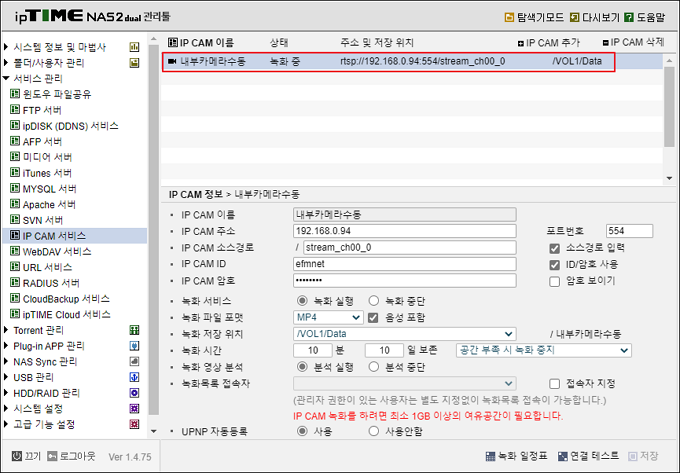The width and height of the screenshot is (680, 473).
Task: Click the Plug-in APP 관리 plug icon
Action: [134, 346]
